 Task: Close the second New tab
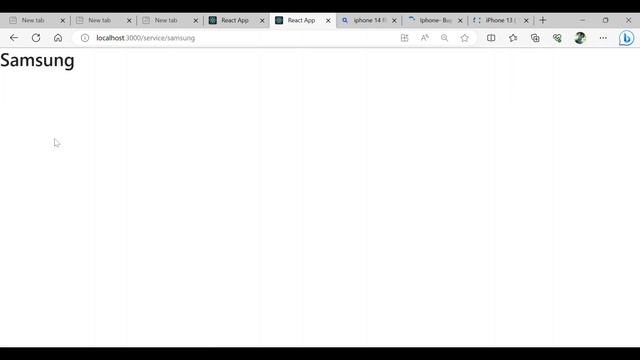(x=129, y=20)
